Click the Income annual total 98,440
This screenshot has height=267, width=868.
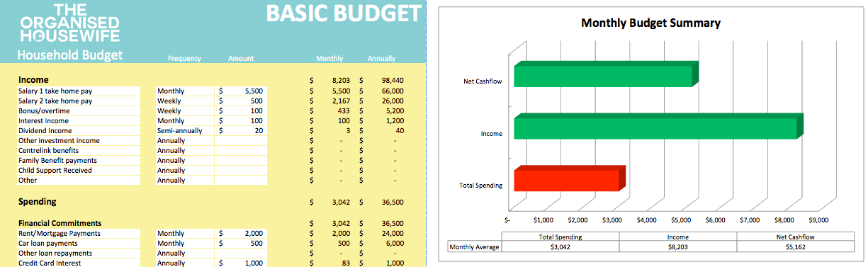pos(392,81)
